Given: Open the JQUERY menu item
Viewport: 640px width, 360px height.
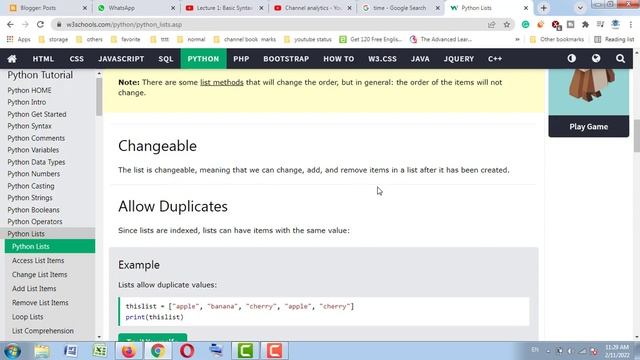Looking at the screenshot, I should coord(459,59).
